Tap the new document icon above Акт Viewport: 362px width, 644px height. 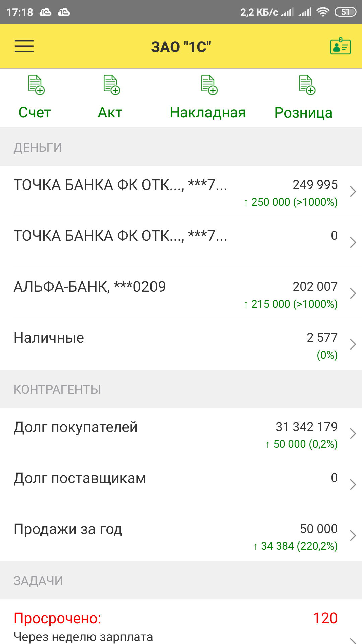coord(112,85)
